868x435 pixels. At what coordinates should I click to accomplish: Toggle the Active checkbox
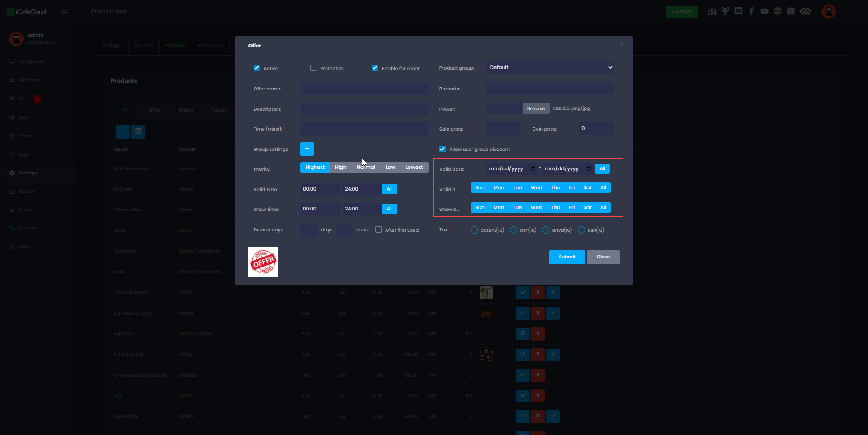[257, 68]
